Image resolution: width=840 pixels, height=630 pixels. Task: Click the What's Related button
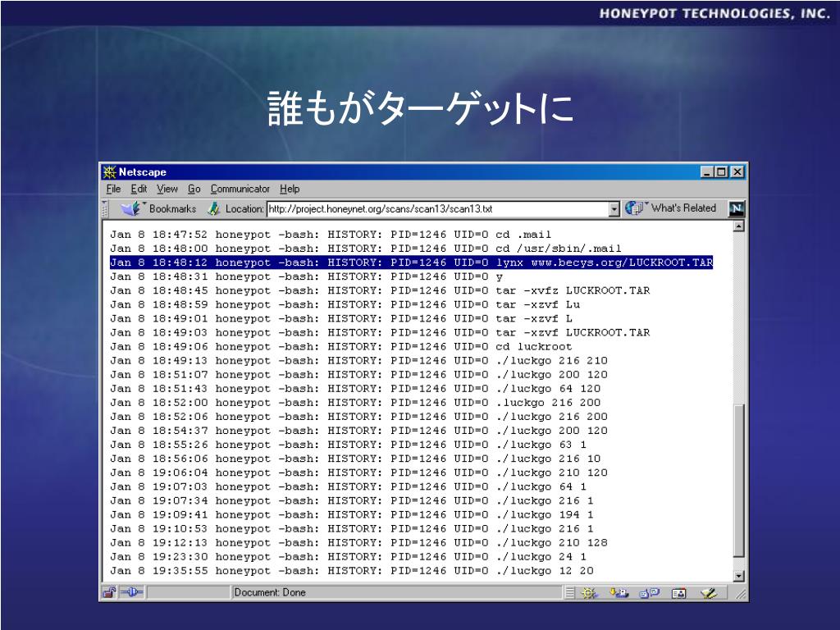click(x=671, y=208)
